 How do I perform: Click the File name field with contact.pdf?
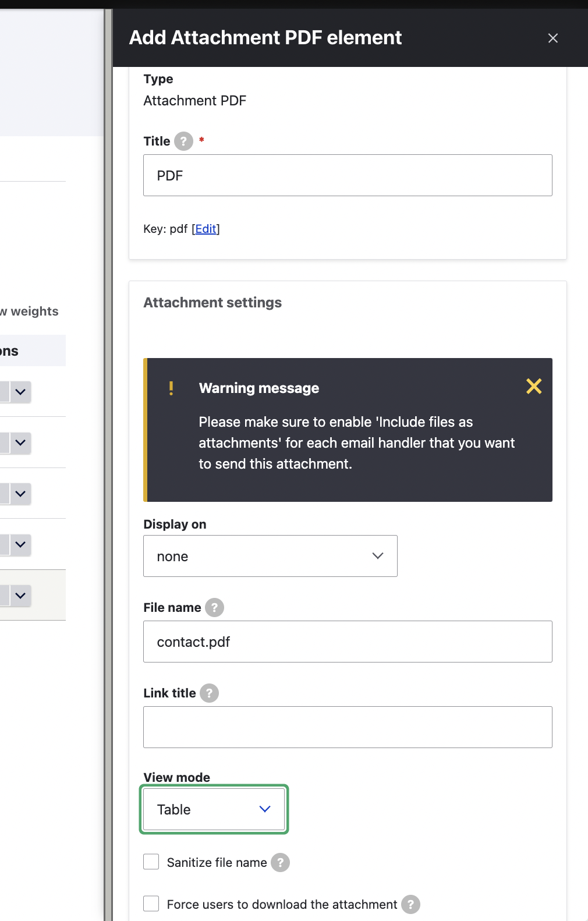[x=348, y=642]
